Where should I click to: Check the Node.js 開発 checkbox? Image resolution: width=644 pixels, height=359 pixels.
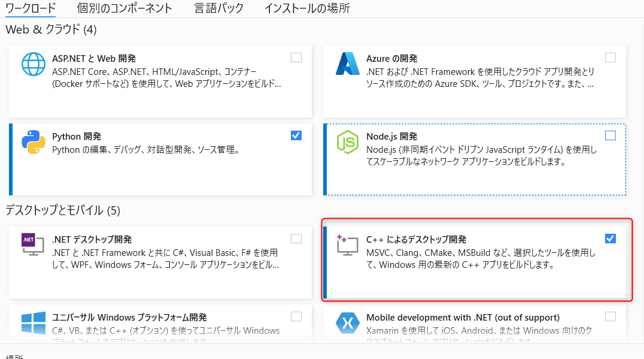(610, 135)
